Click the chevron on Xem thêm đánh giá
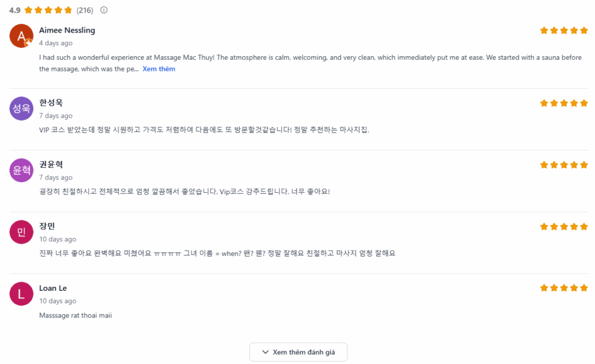This screenshot has height=364, width=595. pyautogui.click(x=266, y=352)
